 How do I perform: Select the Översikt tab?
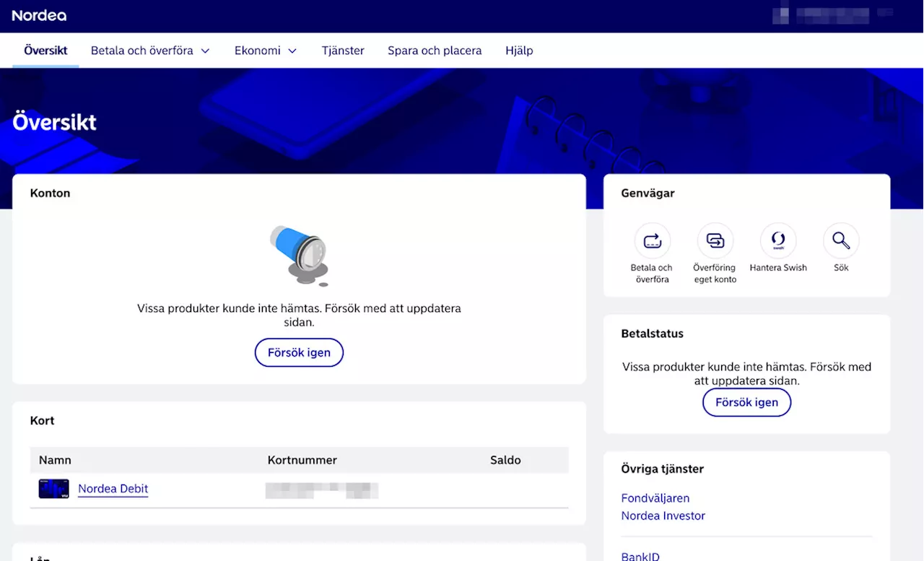(x=45, y=51)
